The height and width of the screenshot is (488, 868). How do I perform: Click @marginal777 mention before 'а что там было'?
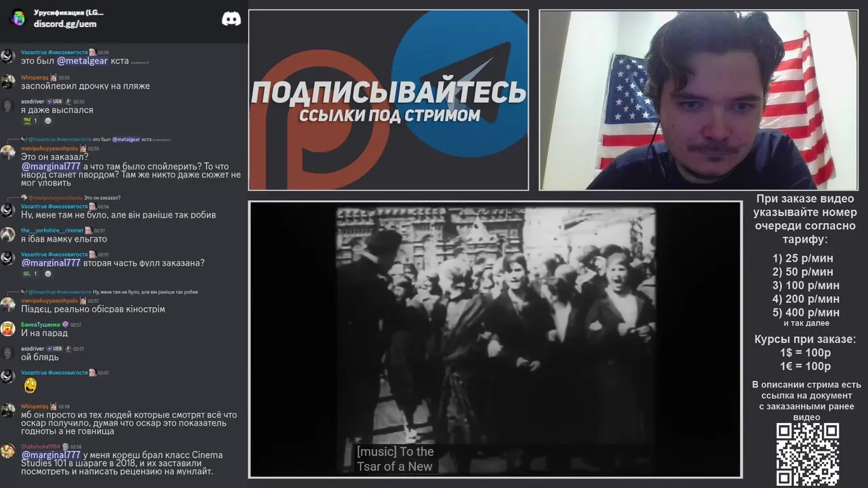coord(51,167)
